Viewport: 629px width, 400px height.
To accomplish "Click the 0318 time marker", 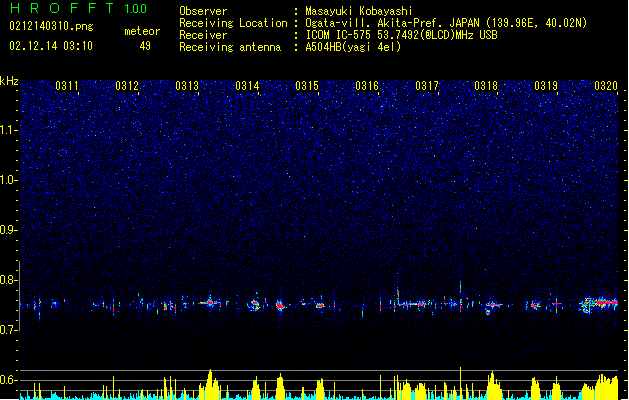I will [486, 86].
